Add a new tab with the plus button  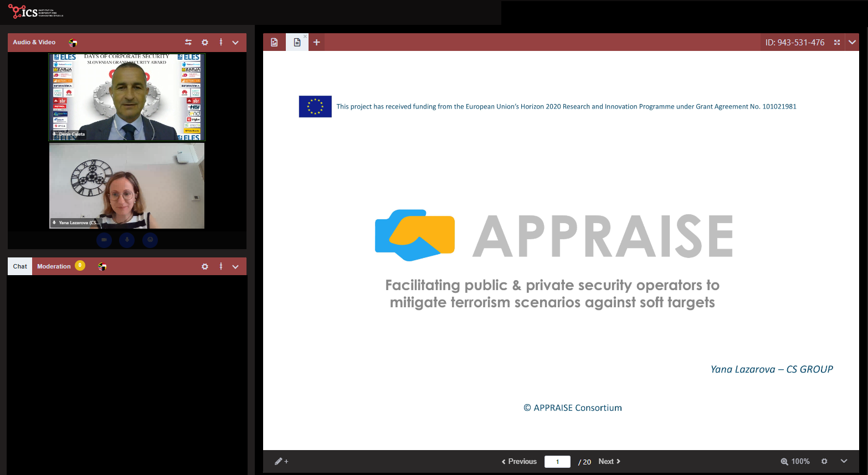click(x=317, y=42)
